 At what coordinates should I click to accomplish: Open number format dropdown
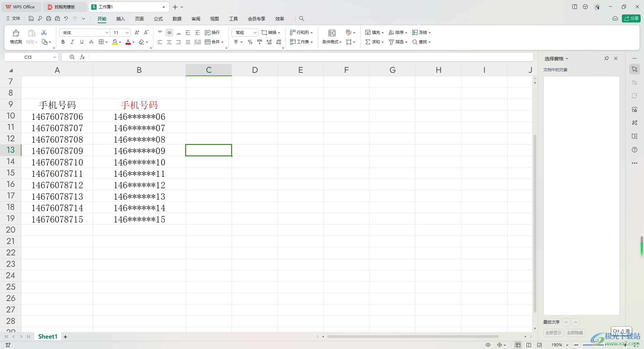pos(255,33)
